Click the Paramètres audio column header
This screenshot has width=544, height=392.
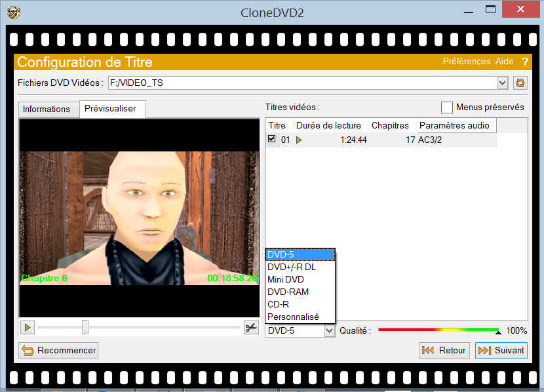(457, 126)
